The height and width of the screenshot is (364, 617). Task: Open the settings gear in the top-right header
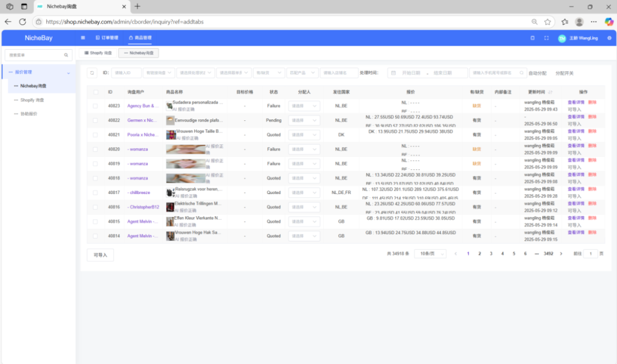(609, 38)
